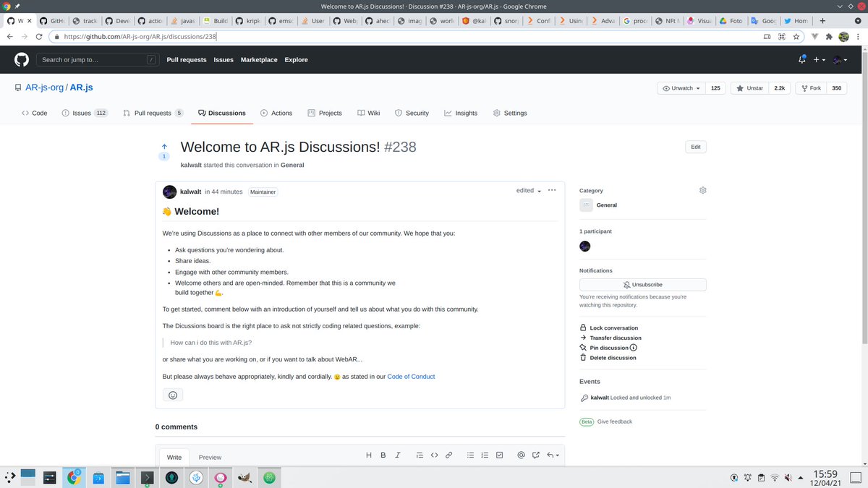Open network Wi-Fi tray icon
The image size is (868, 488).
point(775,477)
